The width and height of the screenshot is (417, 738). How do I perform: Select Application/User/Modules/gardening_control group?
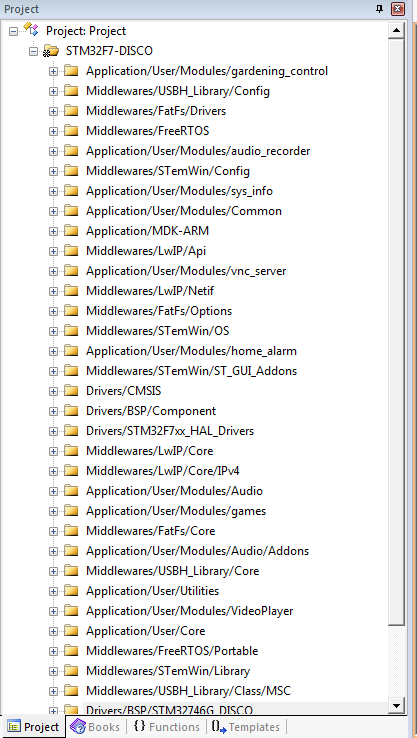click(x=207, y=71)
